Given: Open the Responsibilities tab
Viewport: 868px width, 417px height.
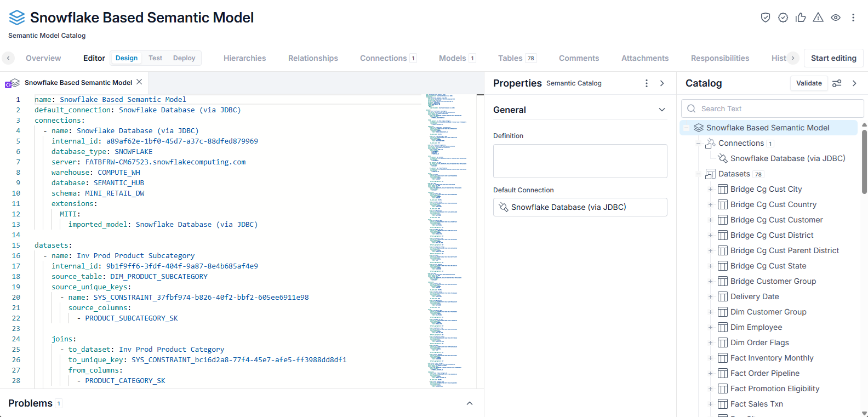Looking at the screenshot, I should tap(720, 58).
